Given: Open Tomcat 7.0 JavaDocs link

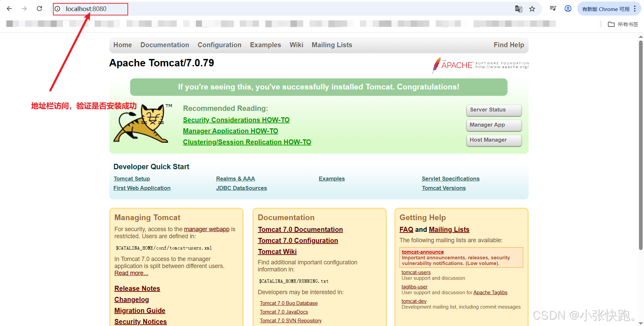Looking at the screenshot, I should (x=284, y=312).
